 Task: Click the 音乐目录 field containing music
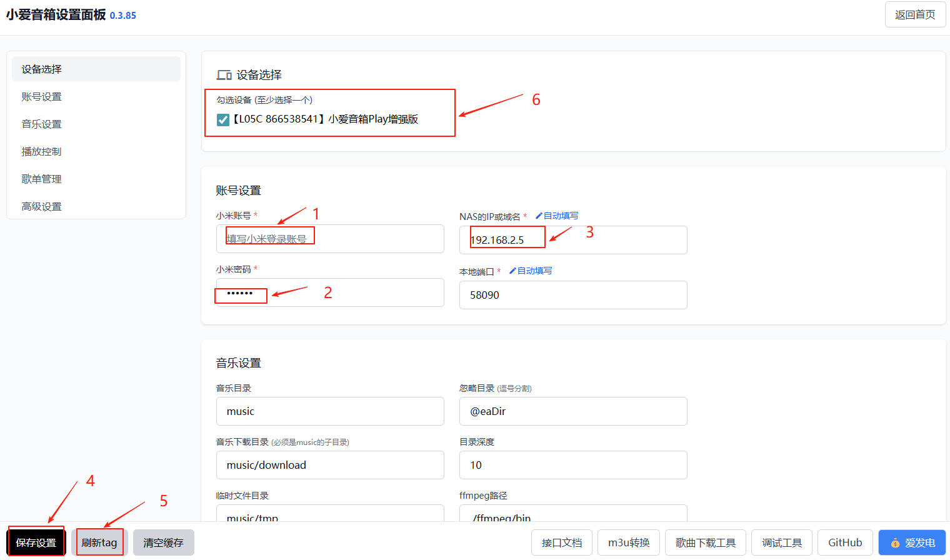coord(330,411)
